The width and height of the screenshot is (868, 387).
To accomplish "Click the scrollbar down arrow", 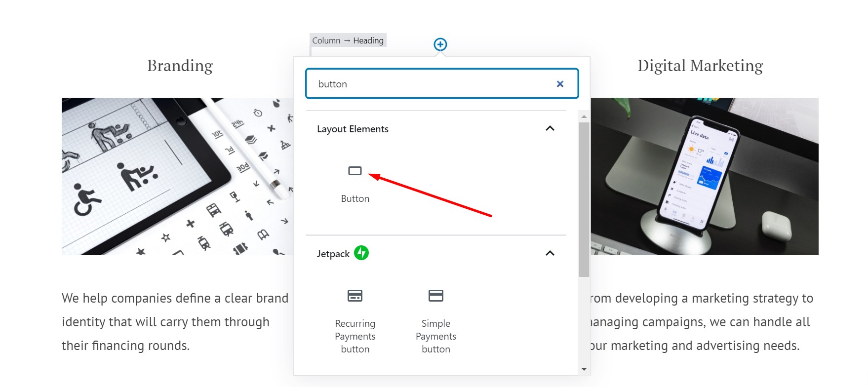I will point(584,369).
